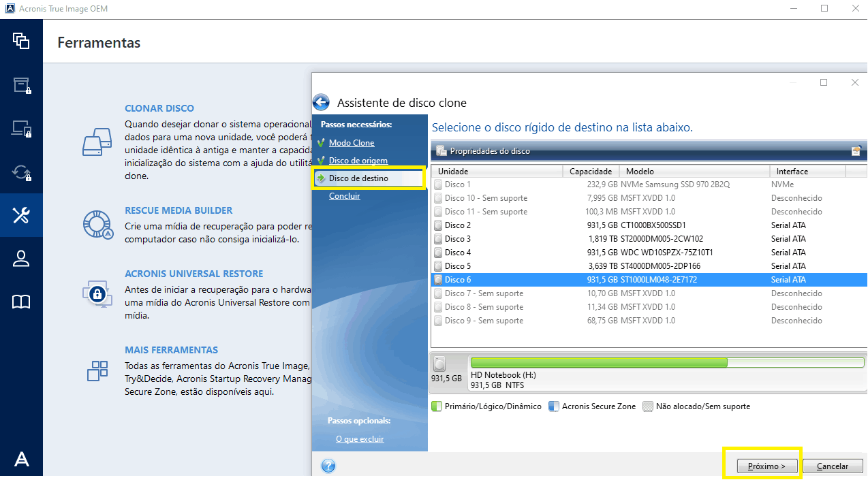868x482 pixels.
Task: Click gray Não alocado/Sem suporte legend swatch
Action: (647, 406)
